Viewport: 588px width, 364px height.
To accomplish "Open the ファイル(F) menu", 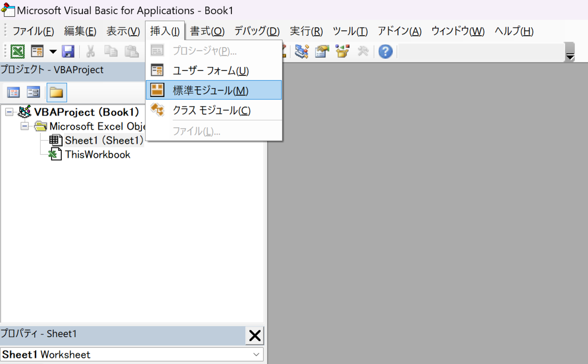I will pos(33,31).
